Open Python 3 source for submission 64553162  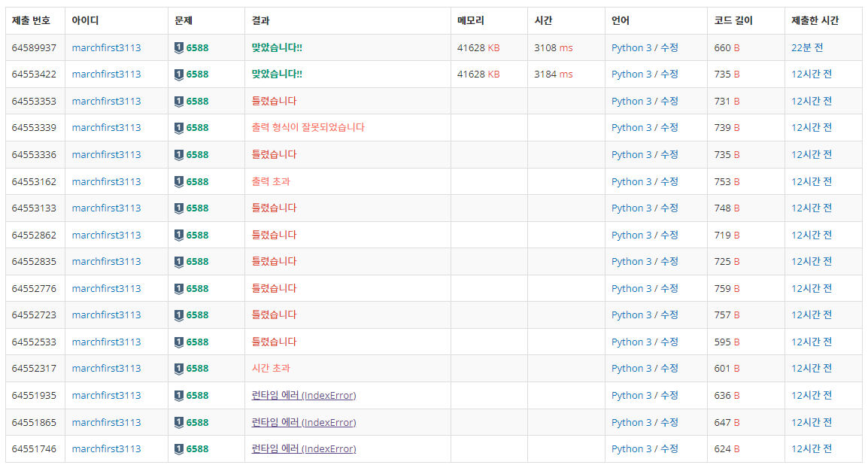point(631,181)
